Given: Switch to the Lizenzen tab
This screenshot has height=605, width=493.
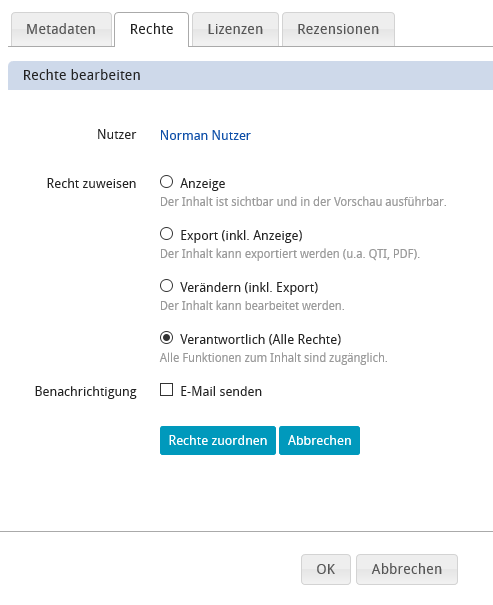Looking at the screenshot, I should (235, 29).
